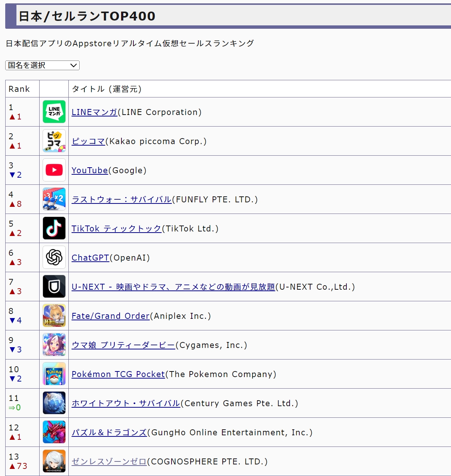The image size is (451, 476).
Task: Click the (COGNOSPHERE PTE. LTD.) publisher text
Action: (x=207, y=461)
